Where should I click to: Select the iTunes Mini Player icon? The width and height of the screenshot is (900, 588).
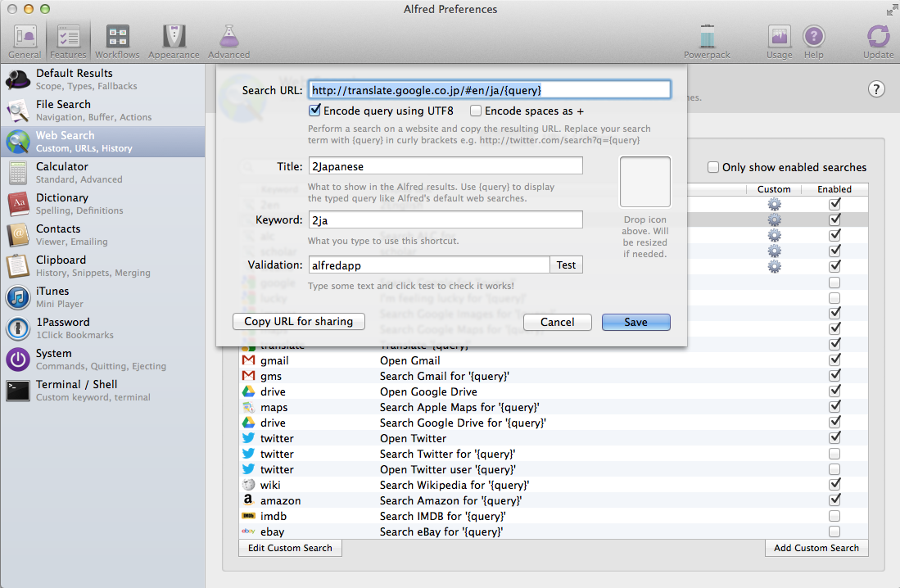tap(16, 296)
